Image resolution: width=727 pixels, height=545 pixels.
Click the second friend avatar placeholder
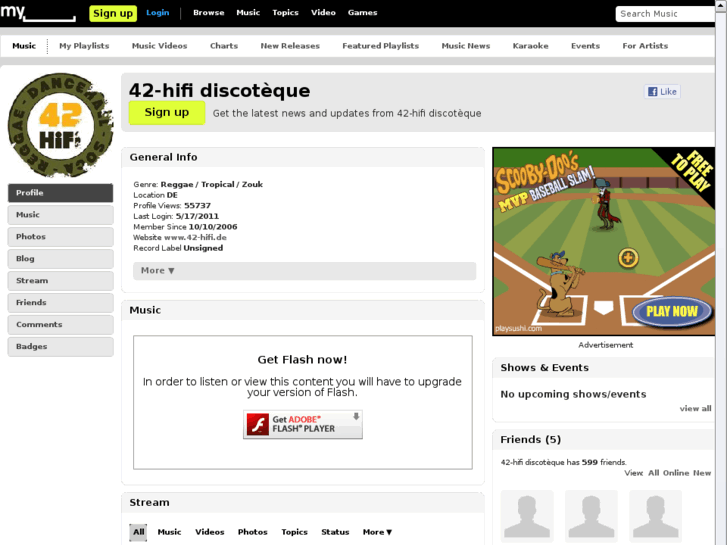coord(591,516)
